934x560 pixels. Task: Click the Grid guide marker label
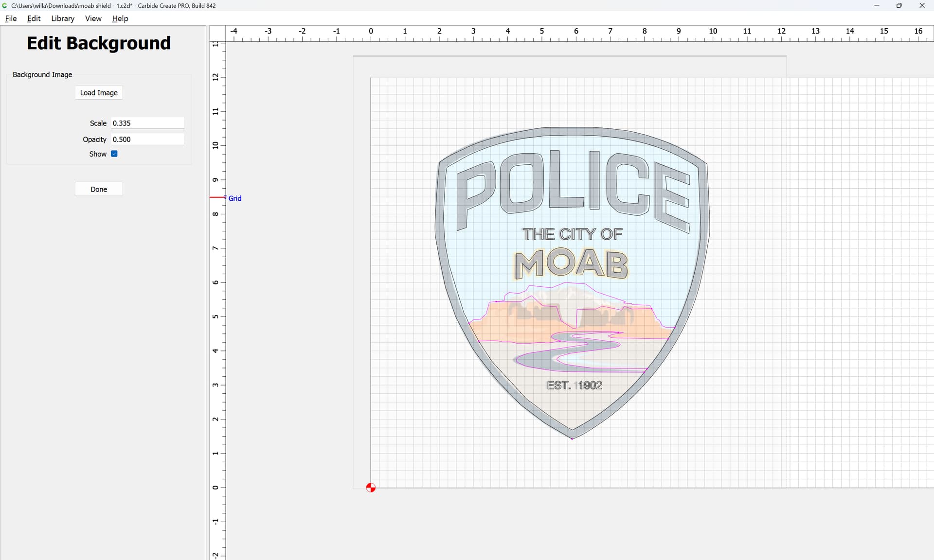click(235, 198)
